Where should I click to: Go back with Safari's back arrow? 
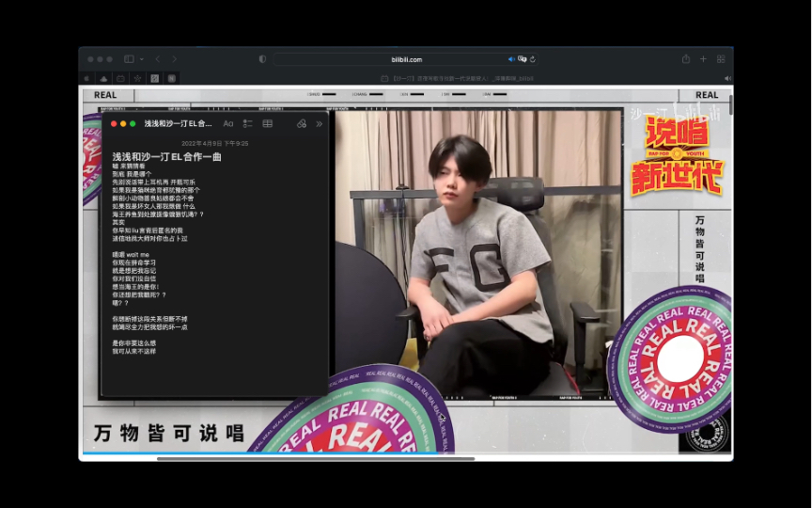pyautogui.click(x=158, y=59)
